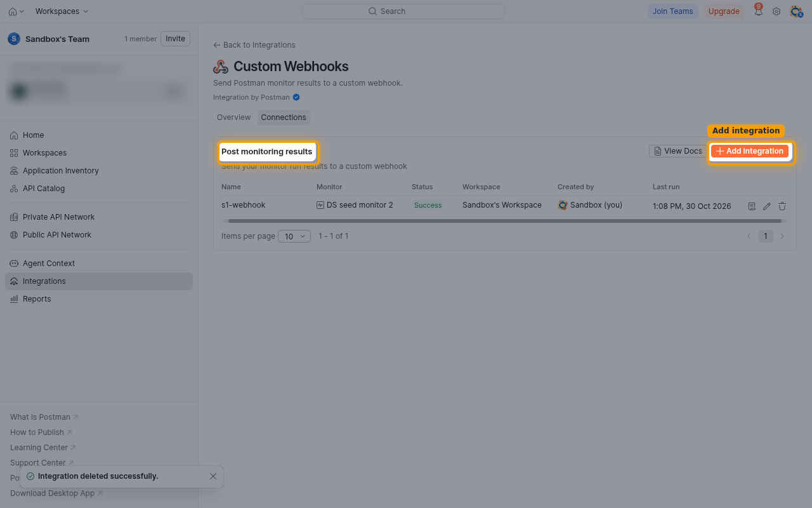Click Back to Integrations link
This screenshot has height=508, width=812.
tap(254, 45)
